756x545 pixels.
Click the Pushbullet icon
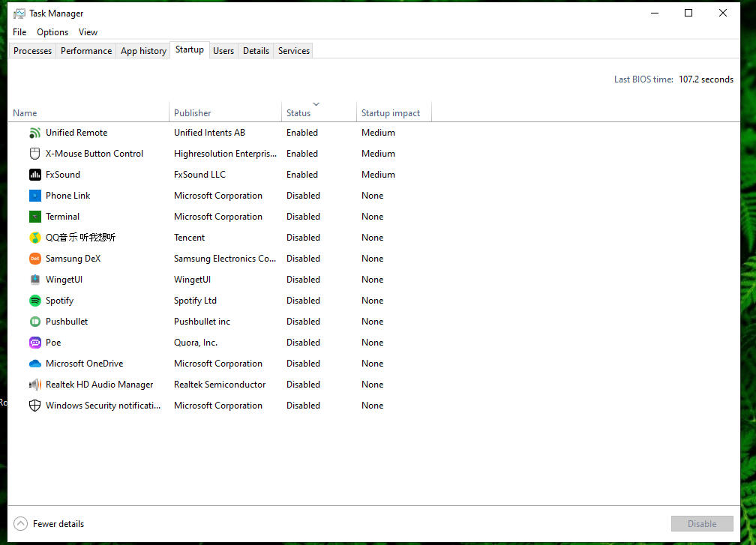tap(34, 322)
